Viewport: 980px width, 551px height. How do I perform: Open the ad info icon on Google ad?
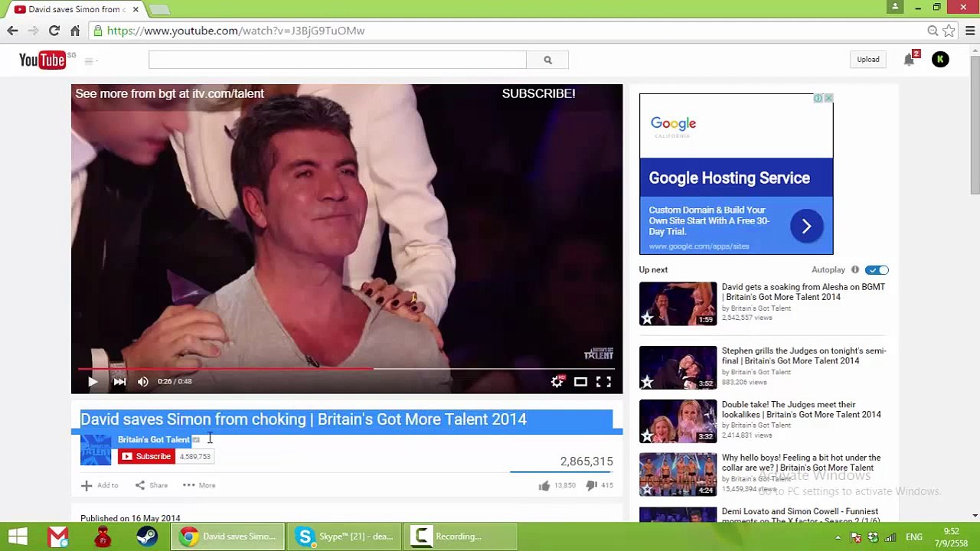click(818, 98)
